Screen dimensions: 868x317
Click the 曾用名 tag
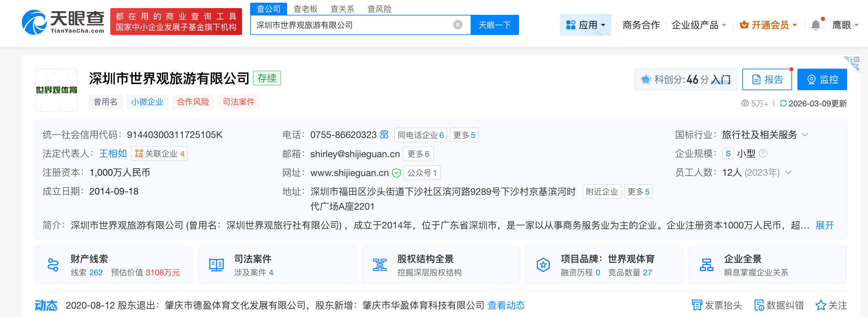click(x=106, y=102)
